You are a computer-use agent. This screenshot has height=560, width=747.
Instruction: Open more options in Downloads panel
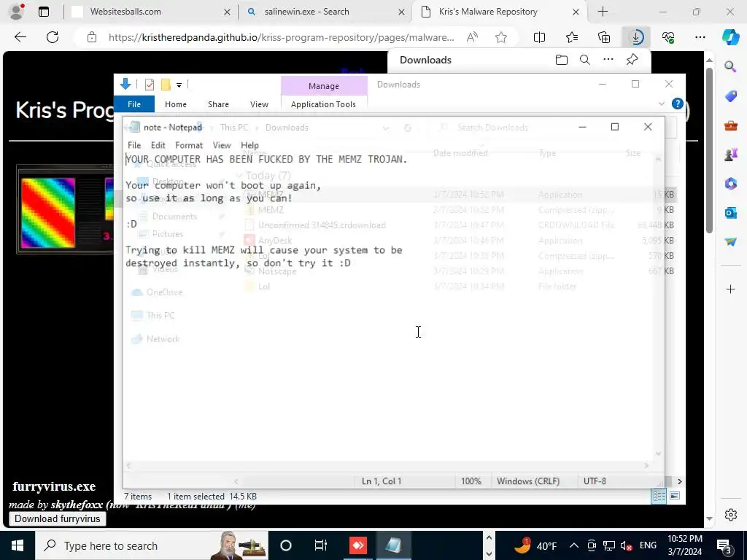608,60
